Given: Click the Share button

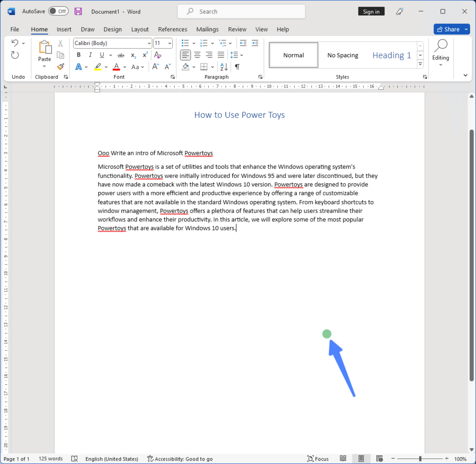Looking at the screenshot, I should [x=448, y=29].
